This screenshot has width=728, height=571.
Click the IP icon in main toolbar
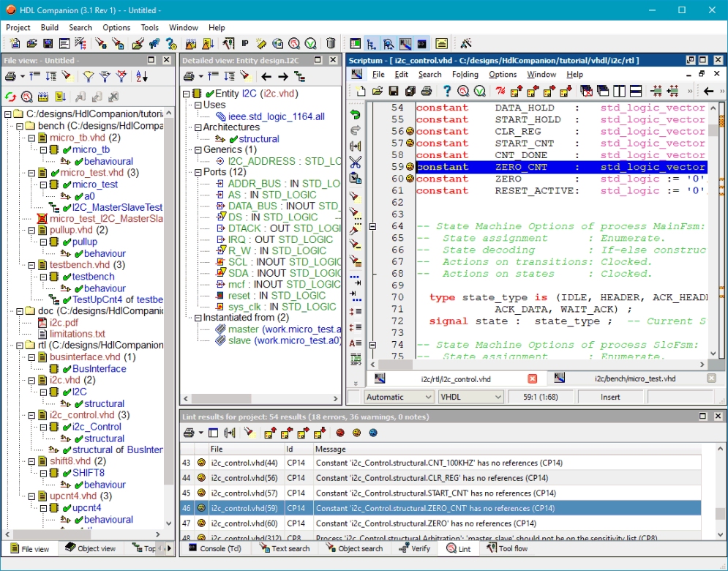[245, 44]
